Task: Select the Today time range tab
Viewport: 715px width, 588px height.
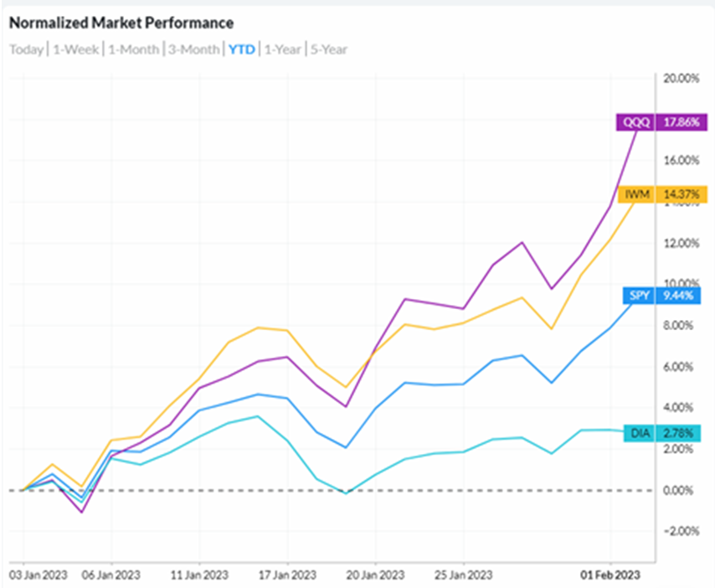Action: (x=26, y=49)
